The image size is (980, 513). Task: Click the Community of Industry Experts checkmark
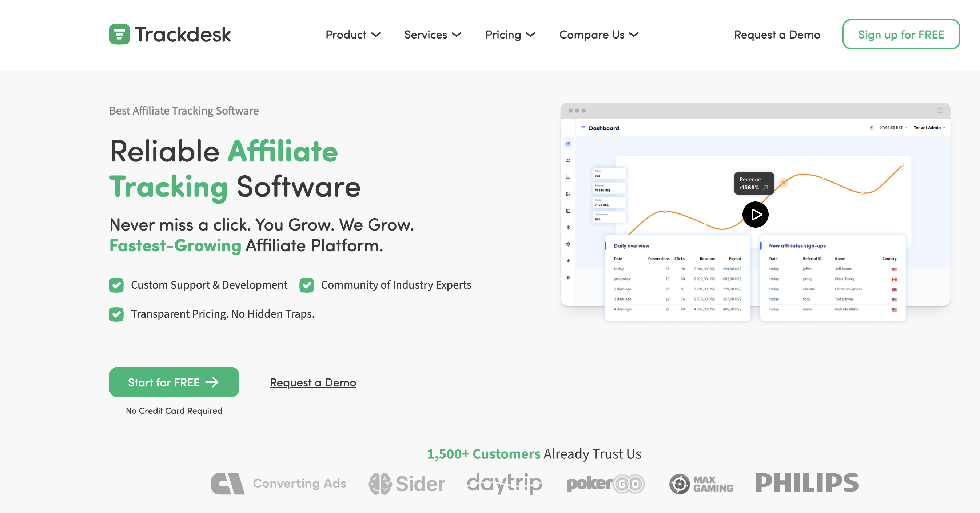point(306,285)
